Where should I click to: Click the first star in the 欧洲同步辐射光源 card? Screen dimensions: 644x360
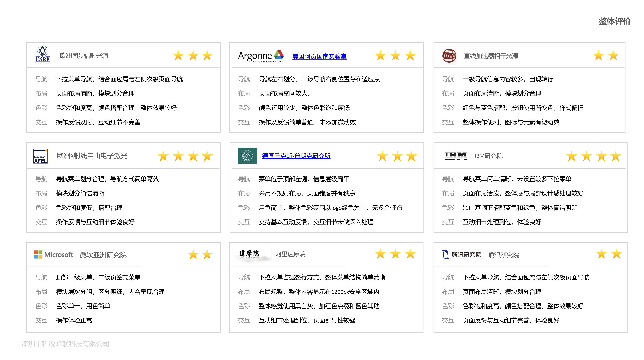pos(178,56)
